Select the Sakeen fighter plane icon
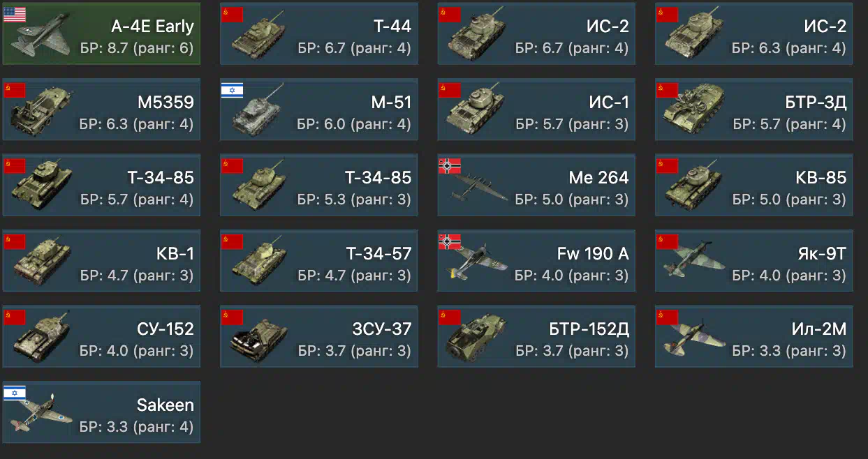This screenshot has width=868, height=459. coord(42,413)
